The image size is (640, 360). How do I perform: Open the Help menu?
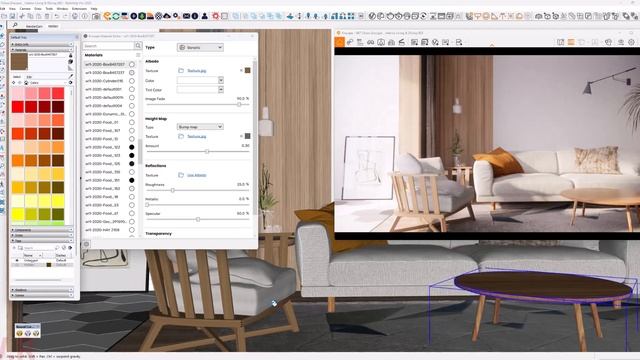pos(94,8)
